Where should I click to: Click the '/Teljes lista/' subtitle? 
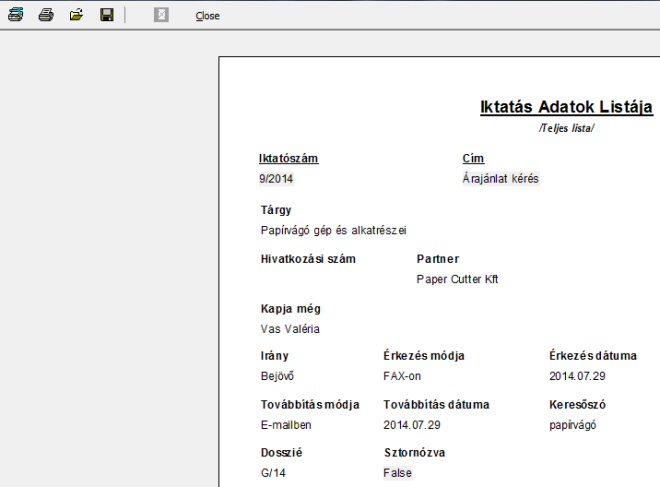tap(566, 128)
